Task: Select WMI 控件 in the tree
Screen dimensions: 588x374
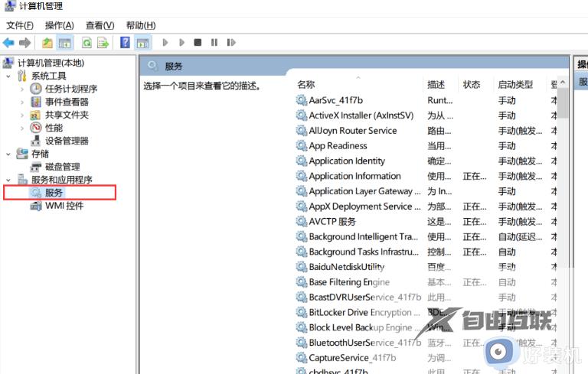Action: pos(64,206)
